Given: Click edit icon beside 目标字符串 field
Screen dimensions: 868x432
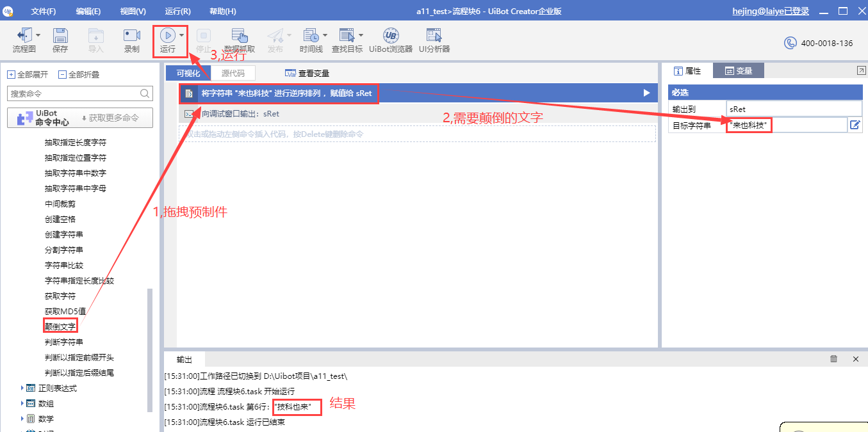Looking at the screenshot, I should tap(855, 125).
